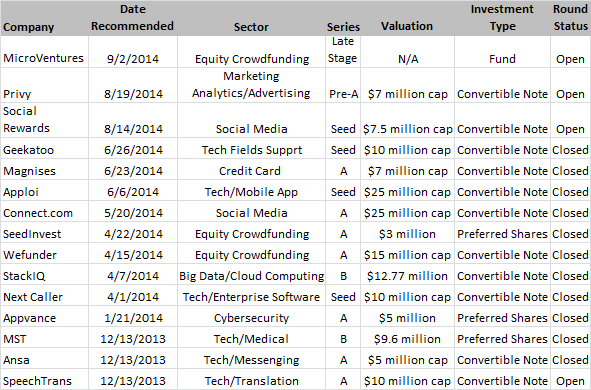Click the Round Status column header
This screenshot has width=591, height=390.
click(570, 18)
